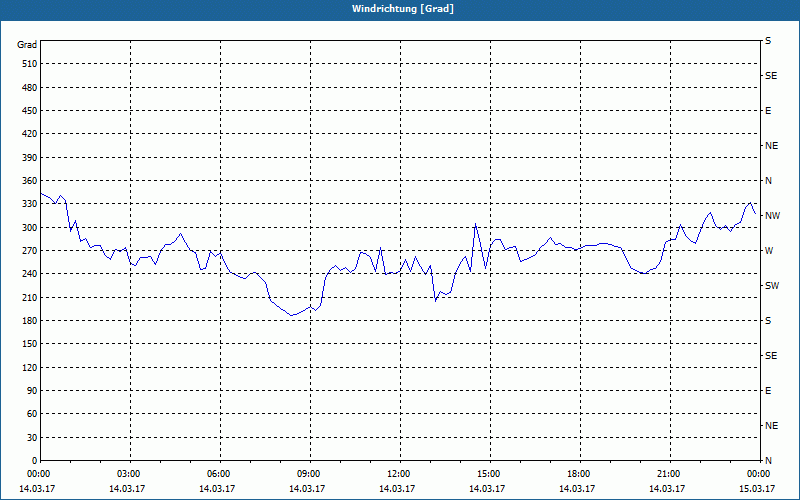Click the 180 degree axis label
800x500 pixels.
coord(29,321)
